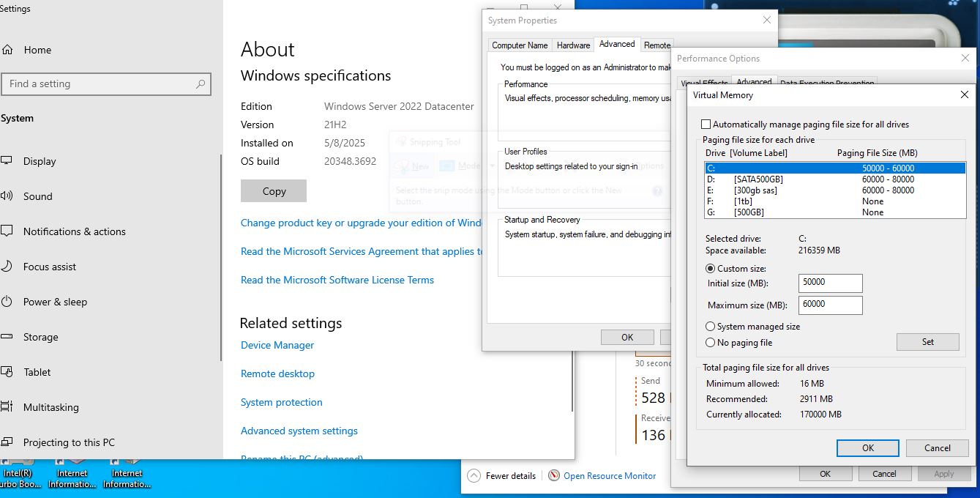Click the Copy button under Windows specifications
This screenshot has height=498, width=980.
click(x=274, y=191)
